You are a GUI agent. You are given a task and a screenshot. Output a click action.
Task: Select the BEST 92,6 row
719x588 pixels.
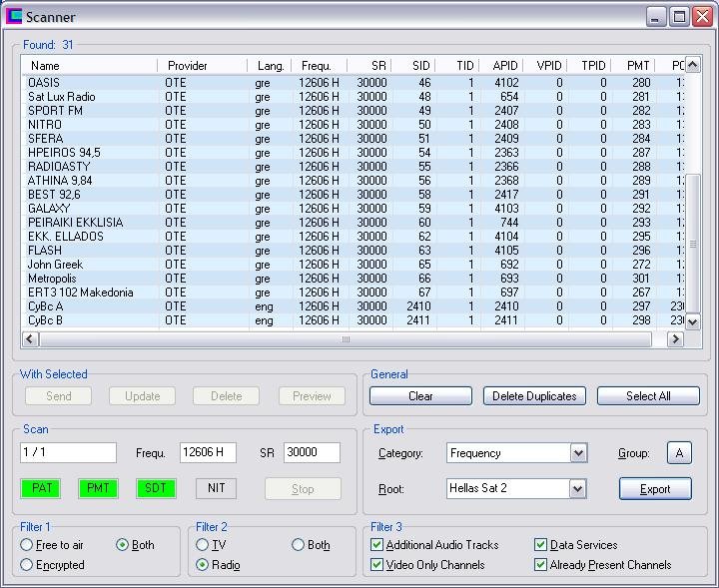point(354,195)
